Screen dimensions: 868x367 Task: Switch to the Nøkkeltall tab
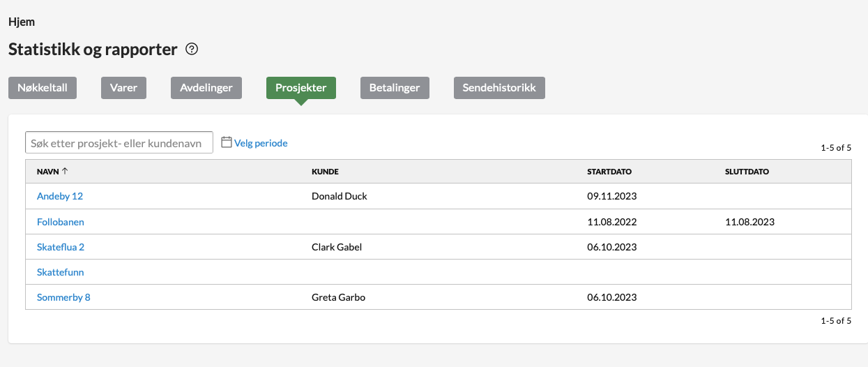coord(43,89)
